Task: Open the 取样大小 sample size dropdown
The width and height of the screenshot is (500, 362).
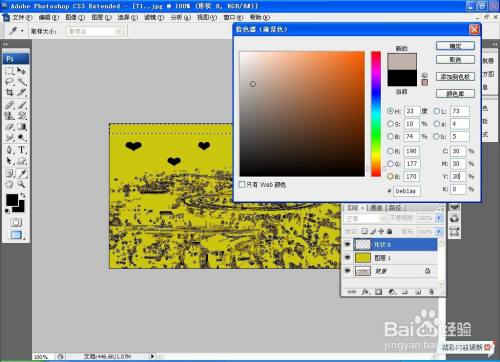Action: 95,31
